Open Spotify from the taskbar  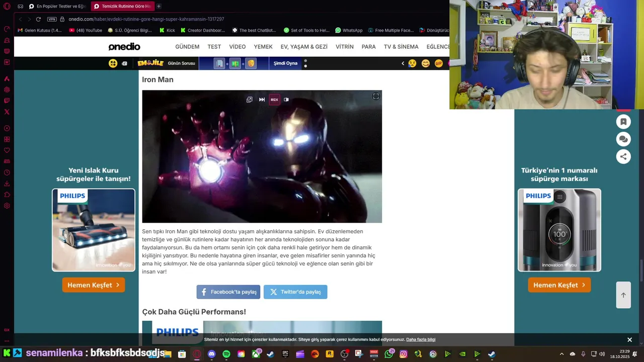pos(226,354)
